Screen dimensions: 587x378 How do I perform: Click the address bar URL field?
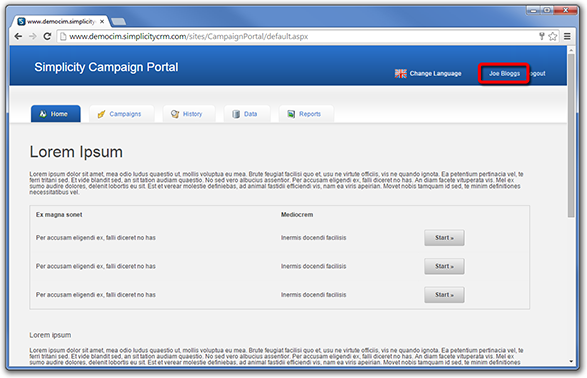click(298, 36)
